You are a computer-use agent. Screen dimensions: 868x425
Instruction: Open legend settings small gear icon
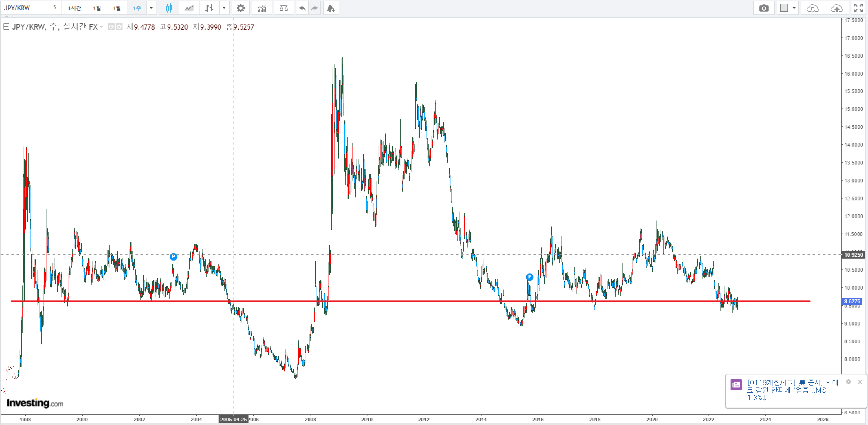(119, 27)
